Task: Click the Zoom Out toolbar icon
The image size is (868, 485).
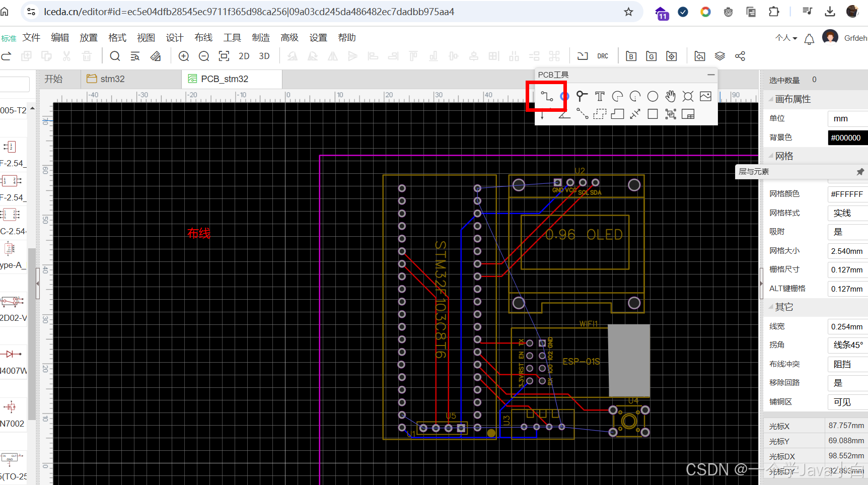Action: [x=204, y=56]
